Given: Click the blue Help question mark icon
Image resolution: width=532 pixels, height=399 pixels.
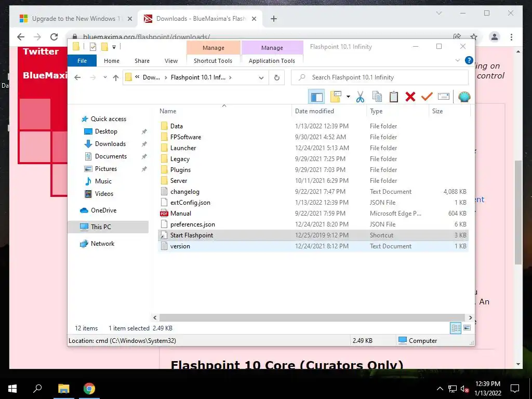Looking at the screenshot, I should click(469, 60).
